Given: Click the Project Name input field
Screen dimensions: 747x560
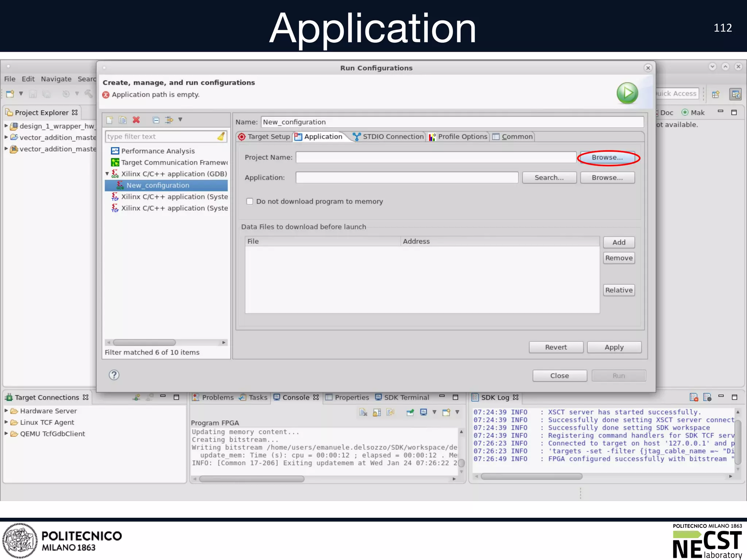Looking at the screenshot, I should click(436, 157).
